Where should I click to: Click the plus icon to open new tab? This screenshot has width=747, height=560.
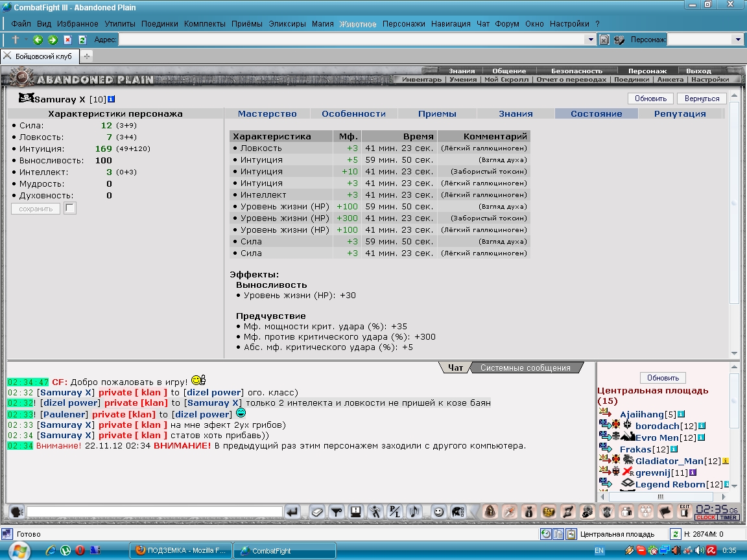[87, 56]
